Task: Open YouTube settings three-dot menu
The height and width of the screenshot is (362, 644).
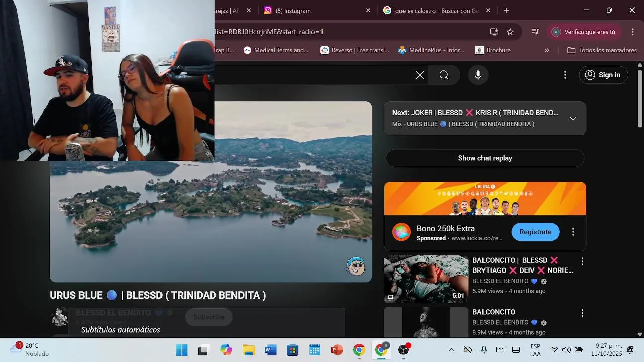Action: 565,75
